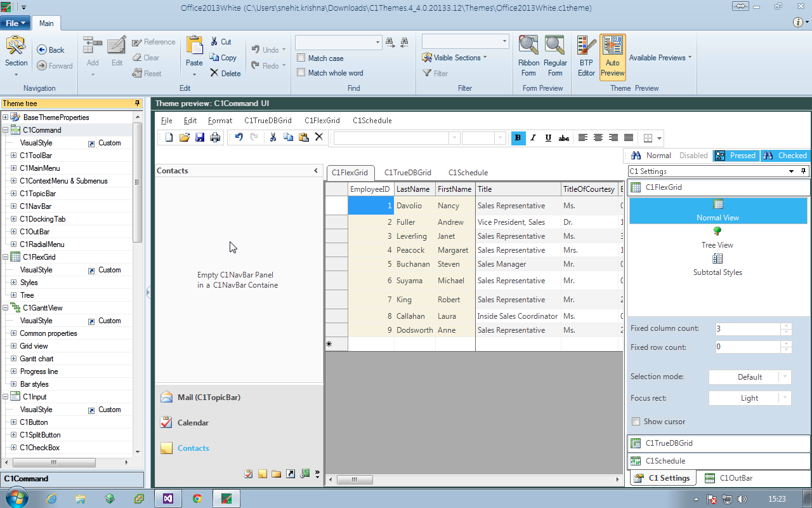Open the Section navigation button
Screen dimensions: 812x508
click(x=16, y=56)
